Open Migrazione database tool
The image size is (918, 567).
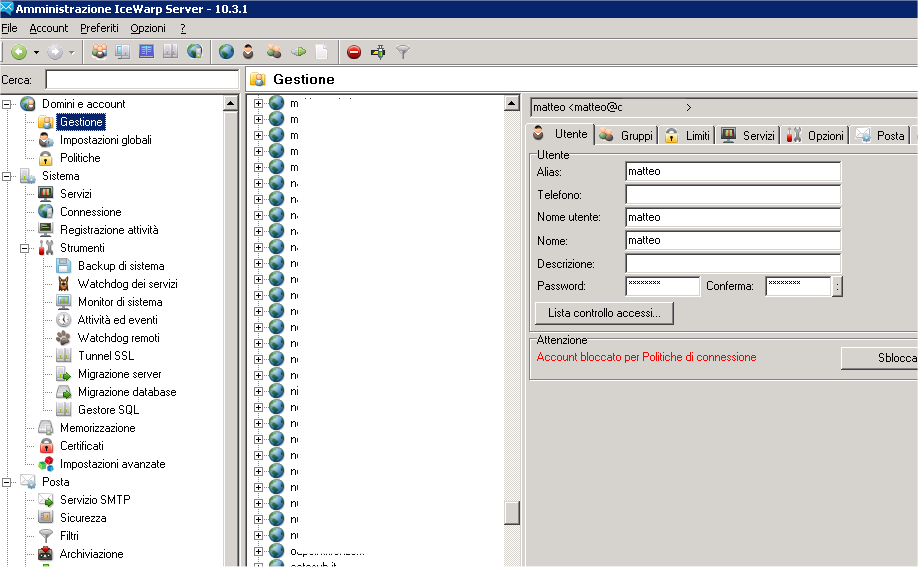pos(127,392)
